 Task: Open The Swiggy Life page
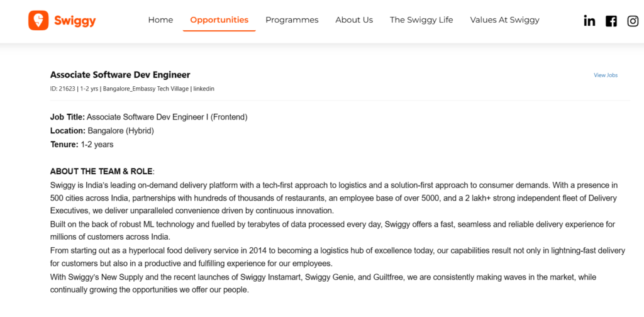pyautogui.click(x=421, y=19)
